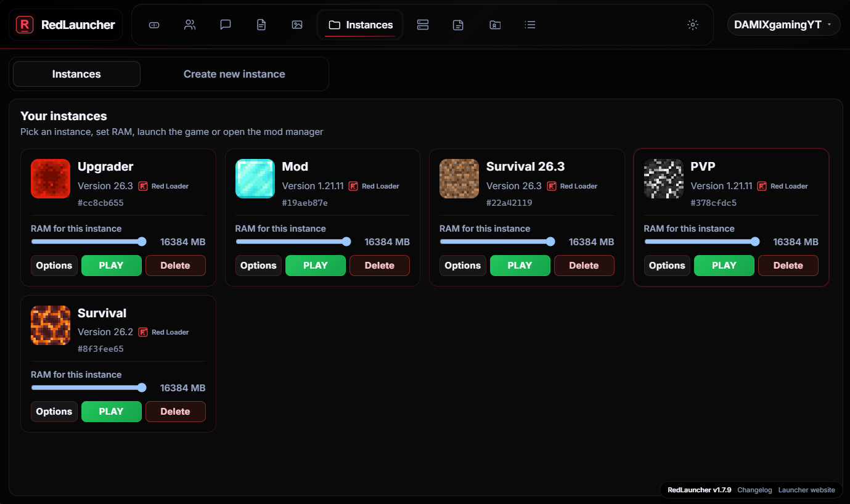The image size is (850, 504).
Task: Click Red Loader icon on PVP card
Action: click(762, 186)
